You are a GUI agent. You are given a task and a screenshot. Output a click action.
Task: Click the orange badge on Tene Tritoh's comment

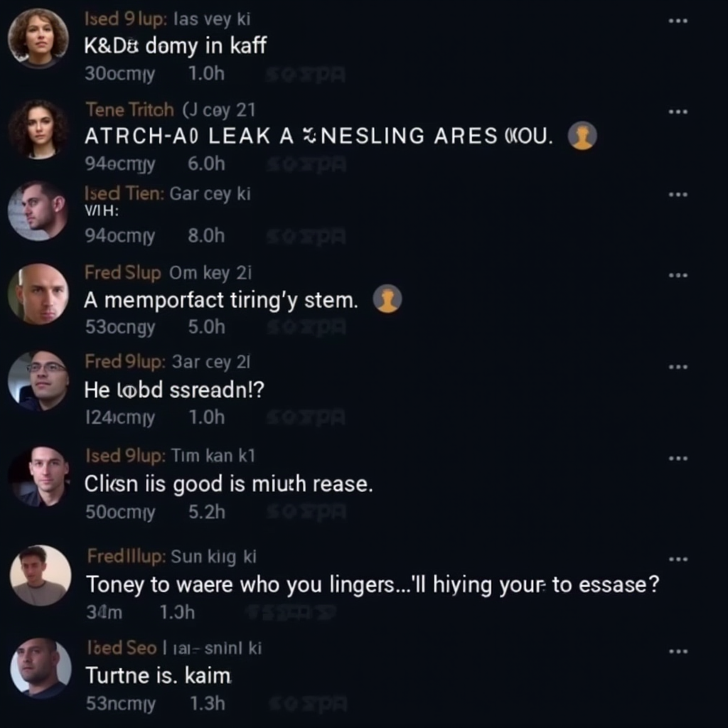tap(583, 135)
